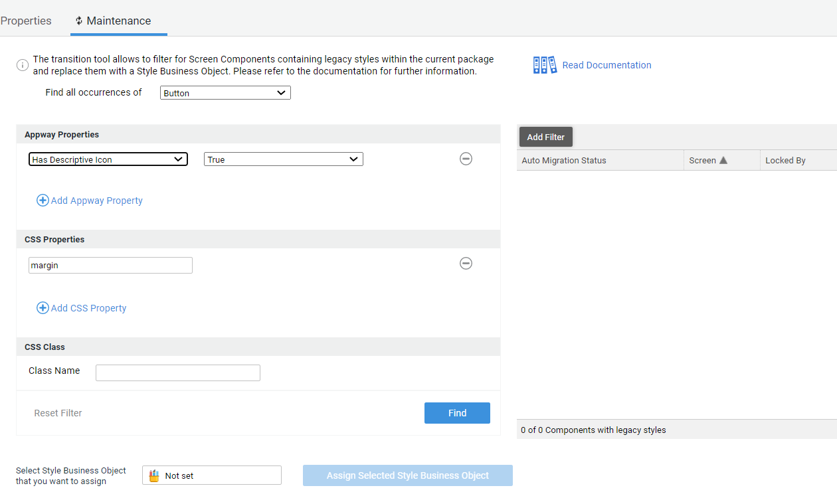Click the plus icon to Add Appway Property
837x504 pixels.
43,200
